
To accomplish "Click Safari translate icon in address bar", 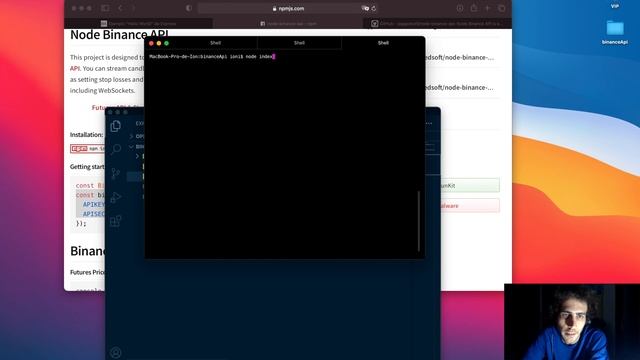I will point(365,8).
